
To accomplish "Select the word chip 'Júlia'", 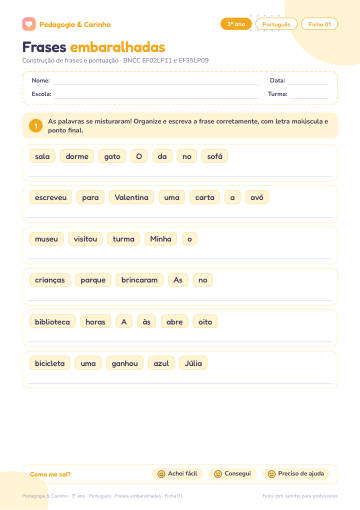I will click(193, 363).
